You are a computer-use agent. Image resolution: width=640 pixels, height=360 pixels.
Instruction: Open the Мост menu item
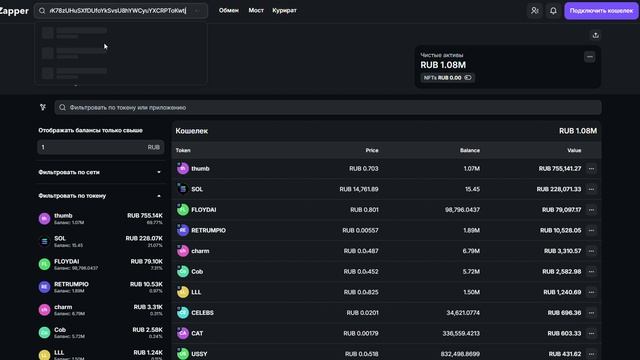(256, 10)
